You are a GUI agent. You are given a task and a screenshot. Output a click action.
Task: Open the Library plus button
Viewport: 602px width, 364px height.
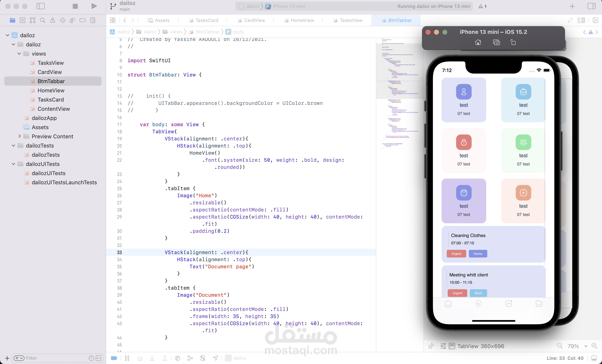pos(572,6)
